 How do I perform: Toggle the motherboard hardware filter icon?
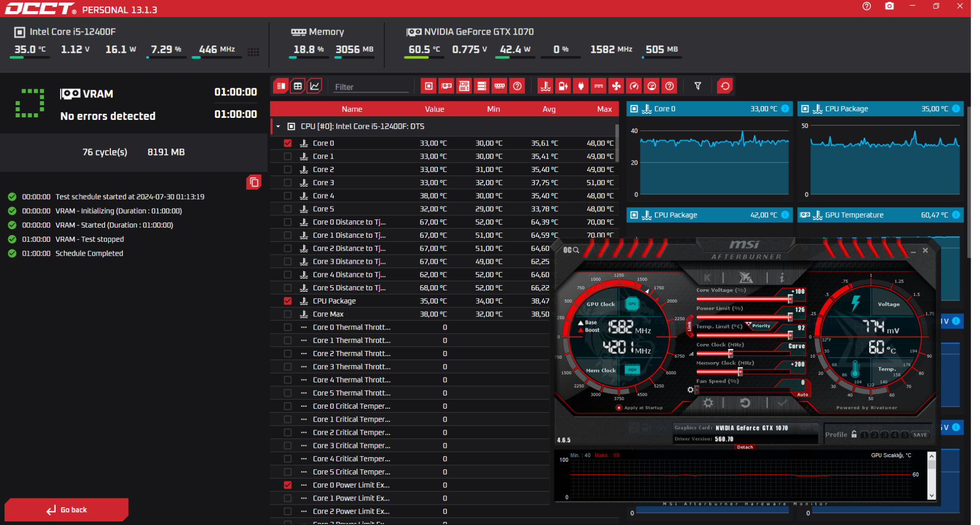464,86
